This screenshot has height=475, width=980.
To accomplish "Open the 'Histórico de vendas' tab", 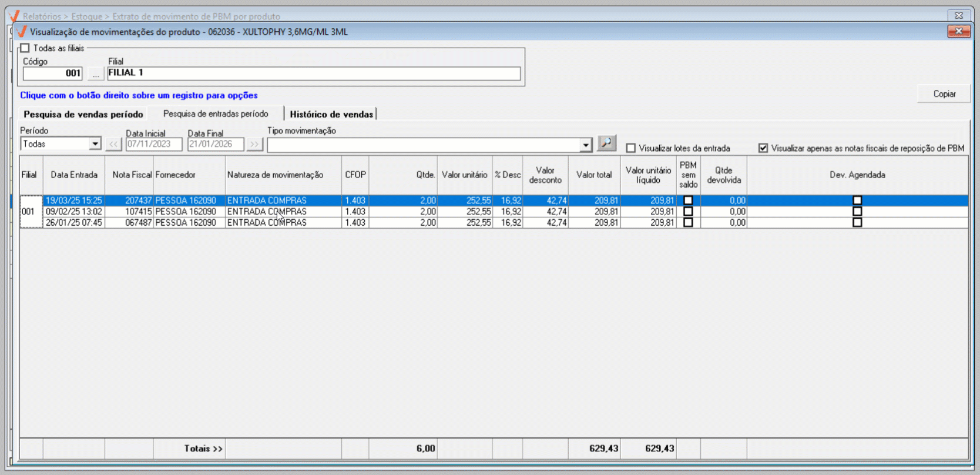I will [331, 114].
